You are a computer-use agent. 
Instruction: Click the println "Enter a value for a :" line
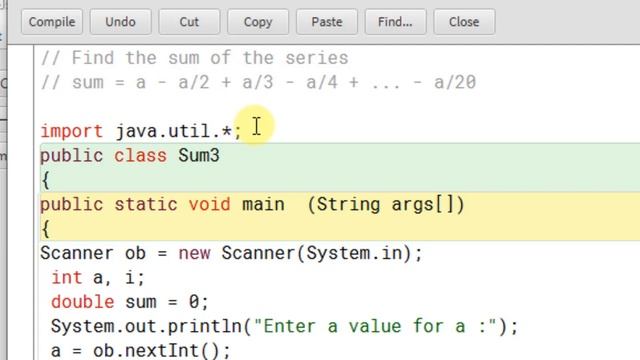284,327
